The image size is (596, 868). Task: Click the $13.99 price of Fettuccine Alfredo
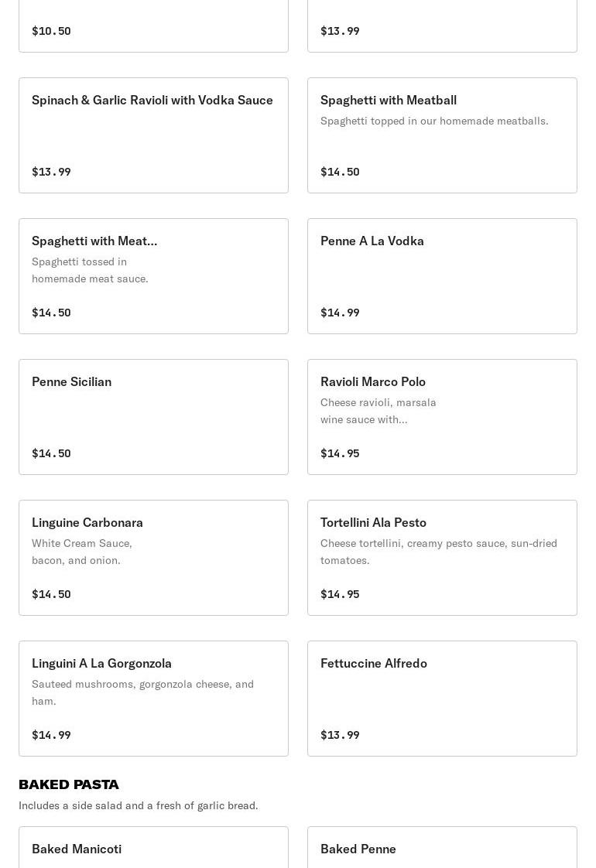click(x=340, y=735)
